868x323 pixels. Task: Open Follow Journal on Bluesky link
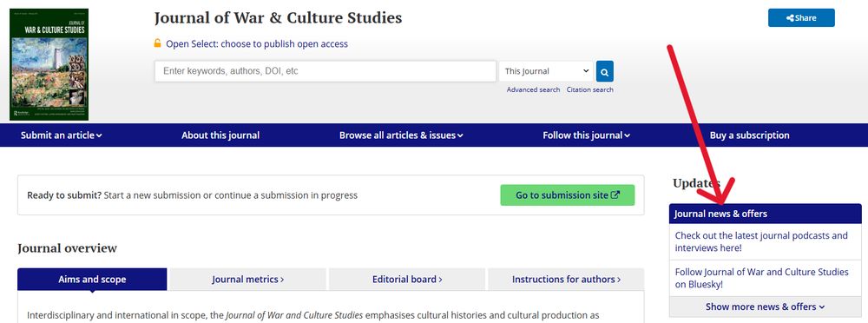761,278
